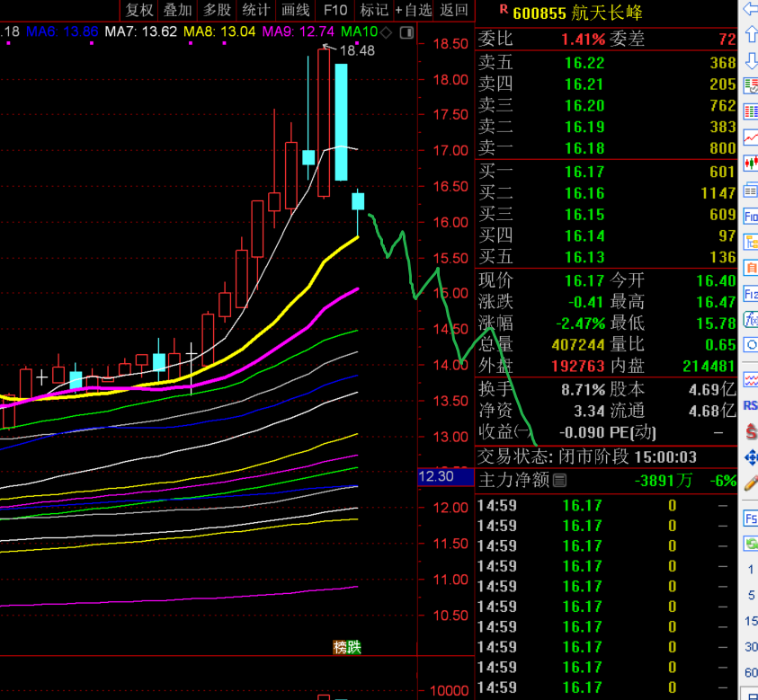Click the red S dollar icon
The image size is (758, 700).
tap(751, 431)
